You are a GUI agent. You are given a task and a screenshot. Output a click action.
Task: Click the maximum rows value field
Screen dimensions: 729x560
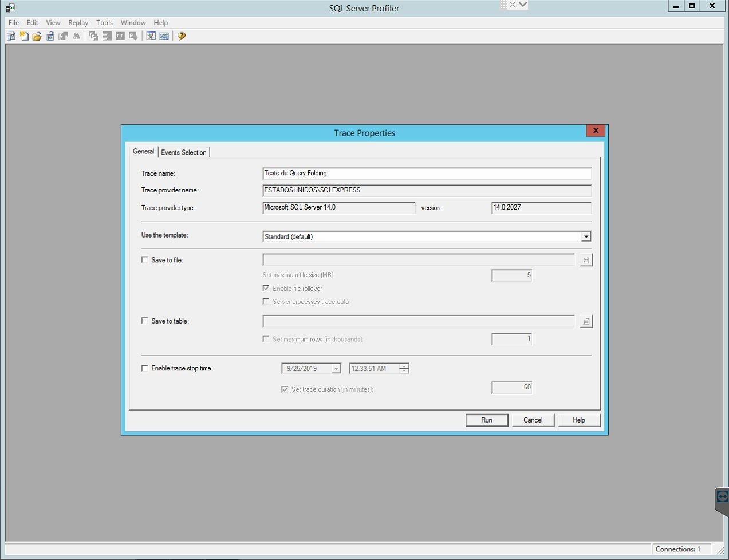pos(511,339)
